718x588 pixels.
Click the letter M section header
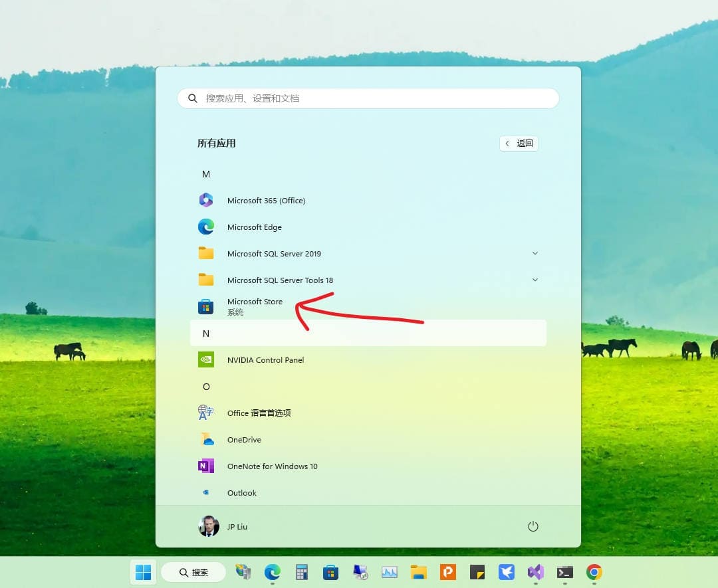click(206, 174)
